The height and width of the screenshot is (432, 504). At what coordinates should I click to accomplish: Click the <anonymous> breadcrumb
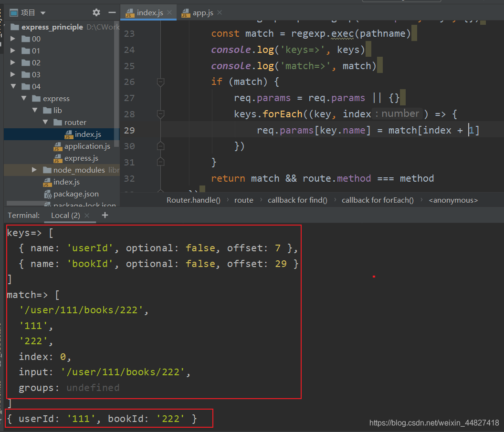point(453,200)
